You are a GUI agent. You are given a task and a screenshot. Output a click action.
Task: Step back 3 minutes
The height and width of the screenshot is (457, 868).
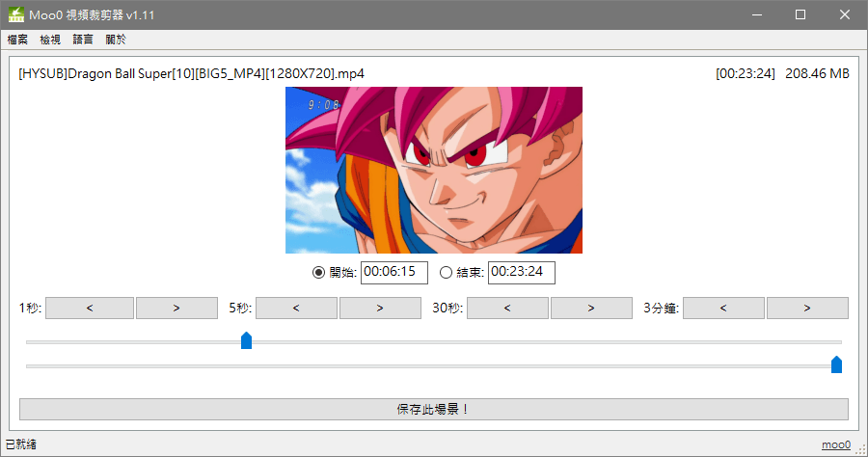(x=723, y=308)
